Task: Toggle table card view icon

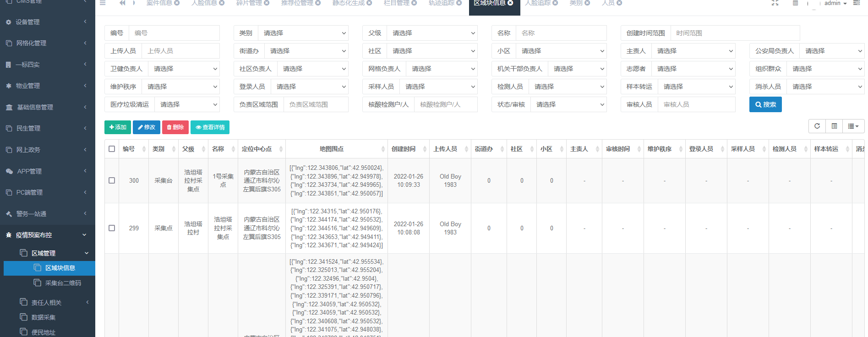Action: pyautogui.click(x=834, y=126)
